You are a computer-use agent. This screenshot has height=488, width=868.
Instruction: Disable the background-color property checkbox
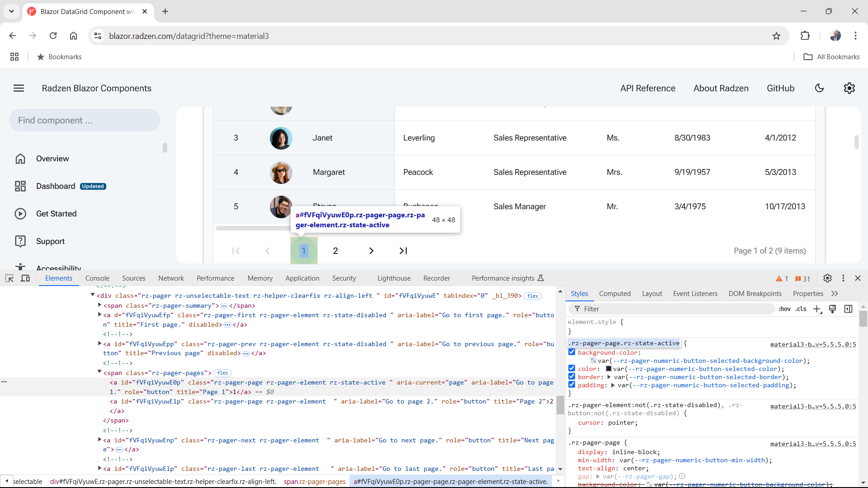click(572, 352)
